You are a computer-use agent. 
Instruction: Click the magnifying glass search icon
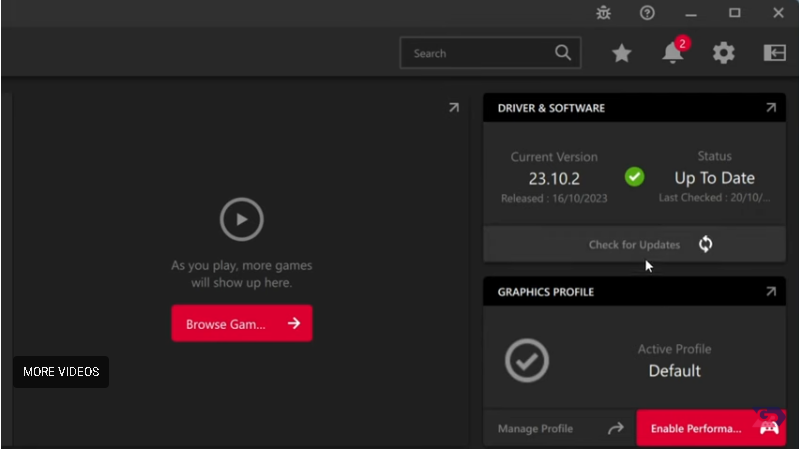click(564, 53)
